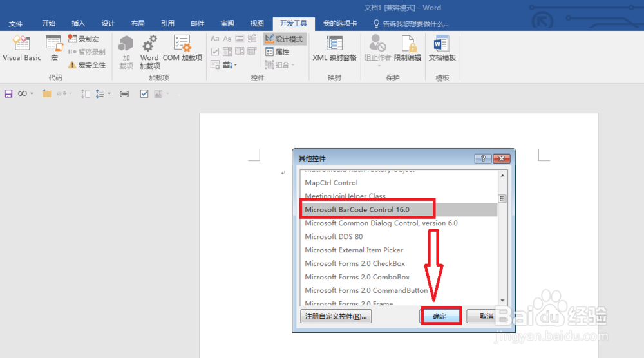This screenshot has height=358, width=644.
Task: Click the list scrollbar thumb
Action: pos(502,199)
